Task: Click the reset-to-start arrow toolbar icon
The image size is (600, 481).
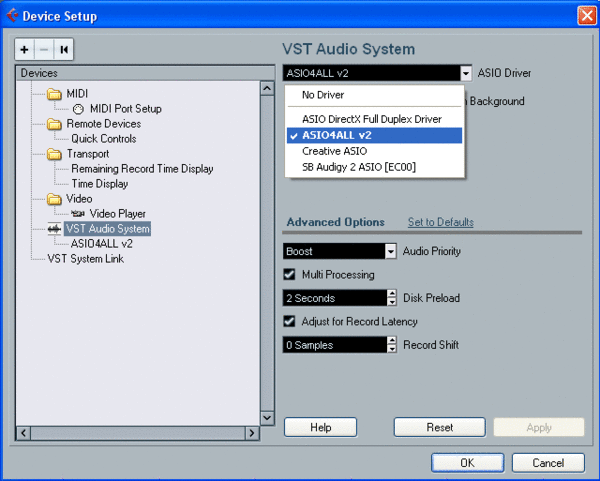Action: point(64,49)
